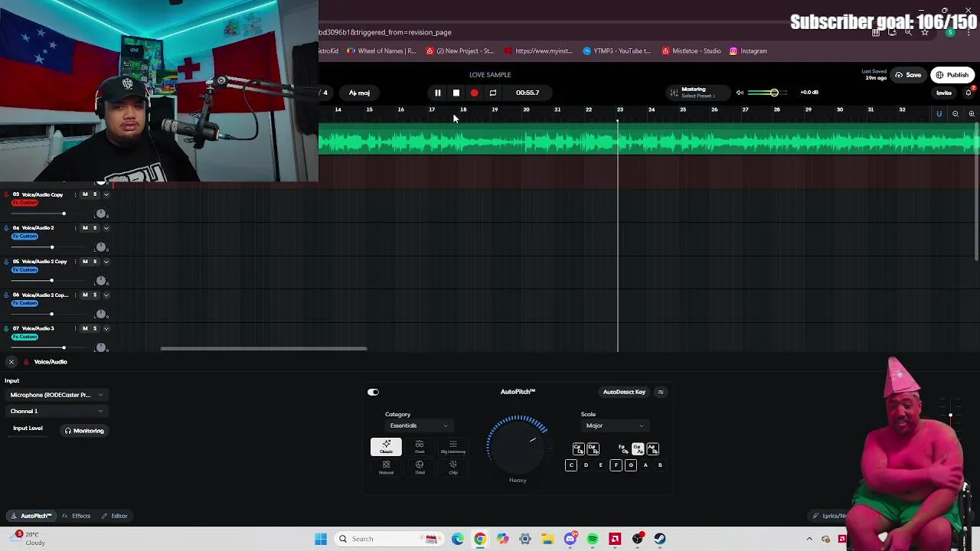
Task: Start recording with the red record button
Action: (474, 93)
